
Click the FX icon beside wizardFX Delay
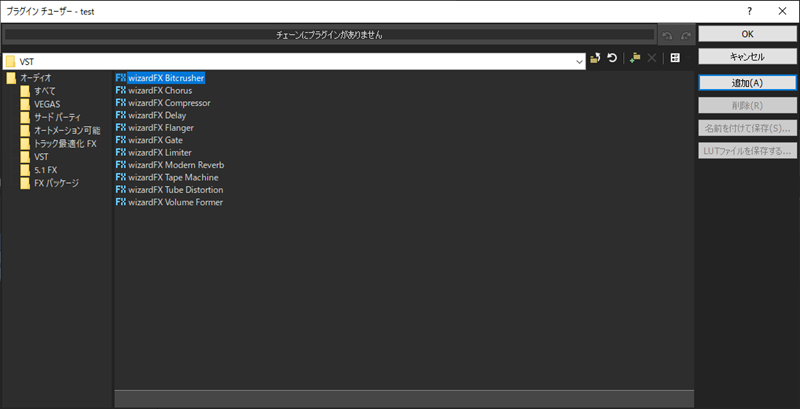coord(121,115)
